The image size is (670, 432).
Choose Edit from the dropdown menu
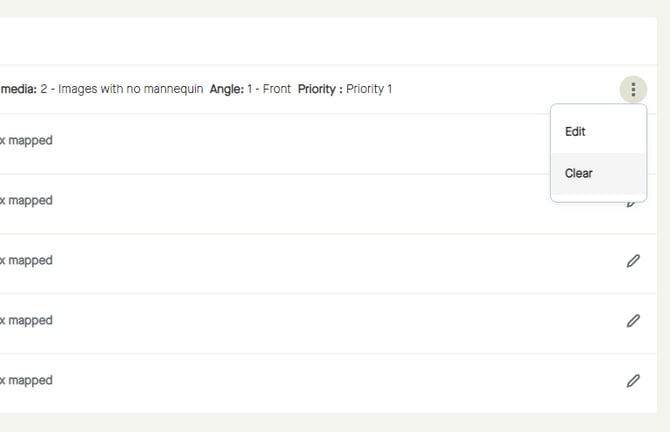[575, 132]
